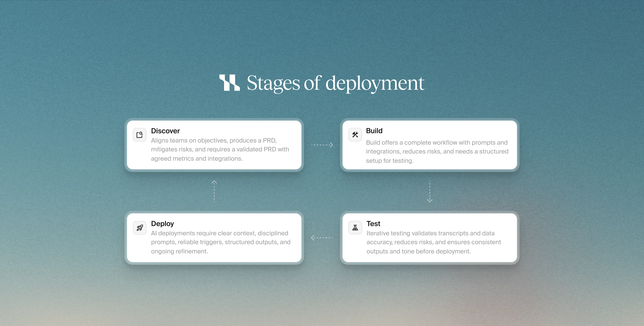644x326 pixels.
Task: Click the Test card description text
Action: coord(433,242)
